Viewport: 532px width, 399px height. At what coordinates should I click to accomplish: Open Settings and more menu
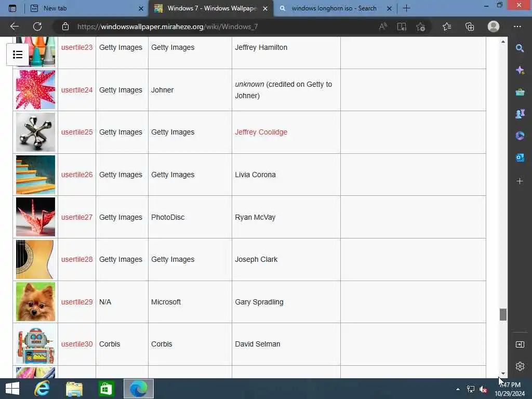517,26
